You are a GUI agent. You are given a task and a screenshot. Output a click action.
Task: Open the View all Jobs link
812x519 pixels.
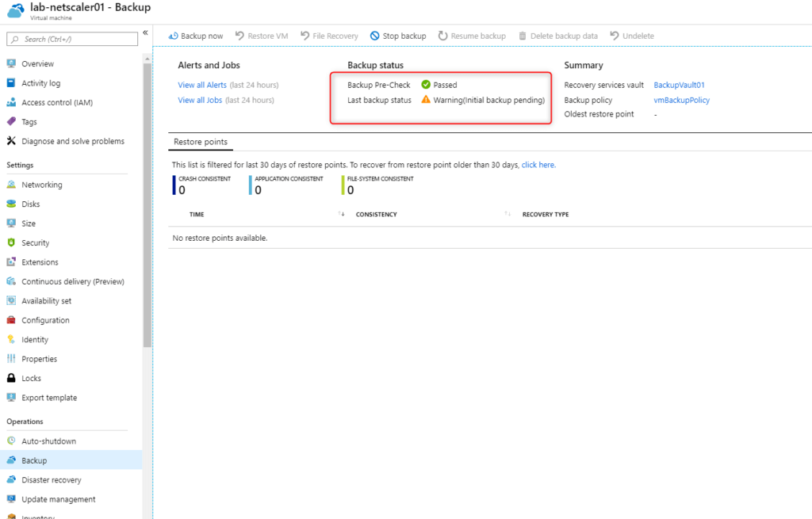pyautogui.click(x=200, y=100)
